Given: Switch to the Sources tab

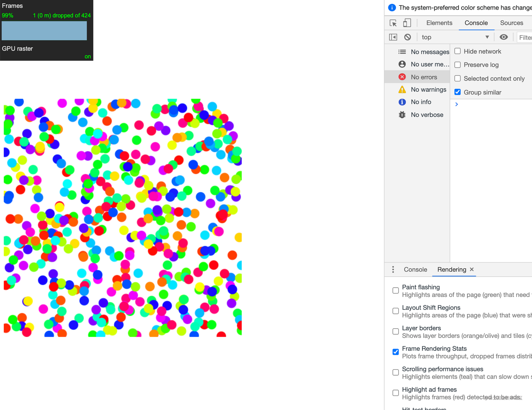Looking at the screenshot, I should [x=512, y=23].
